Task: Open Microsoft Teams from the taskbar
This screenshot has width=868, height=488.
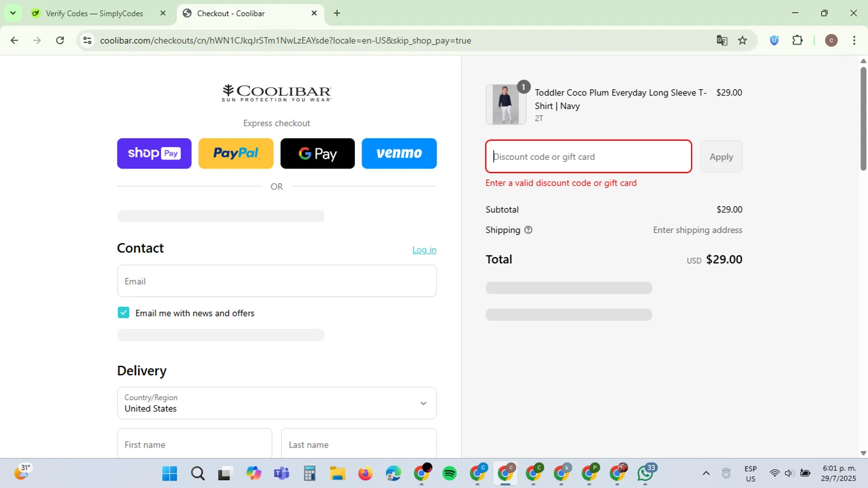Action: 281,474
